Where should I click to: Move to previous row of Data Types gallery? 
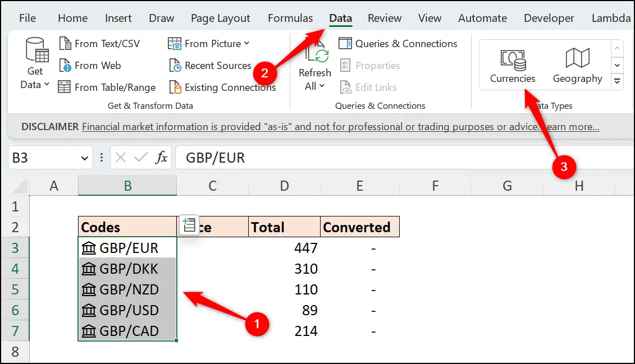pyautogui.click(x=617, y=48)
